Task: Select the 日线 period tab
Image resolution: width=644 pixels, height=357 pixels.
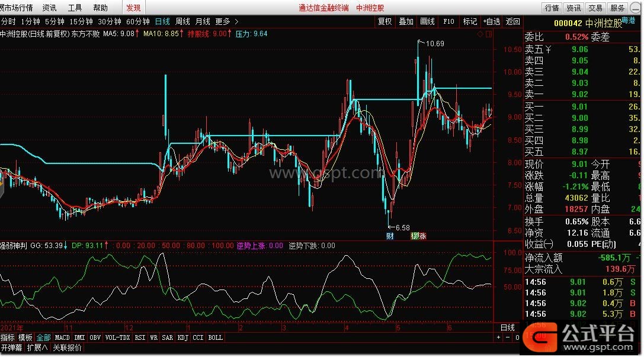Action: [x=162, y=21]
